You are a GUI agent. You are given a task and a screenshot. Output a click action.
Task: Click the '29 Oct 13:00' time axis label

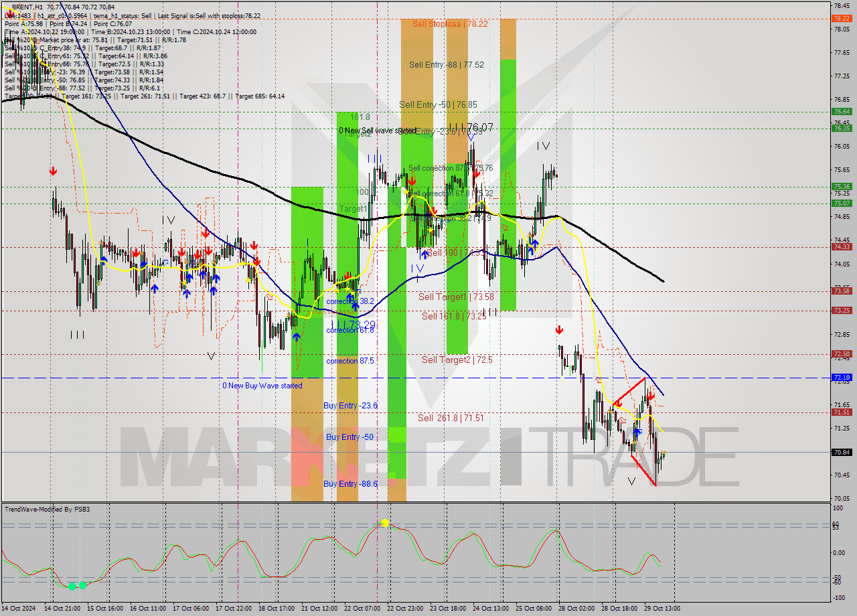661,609
